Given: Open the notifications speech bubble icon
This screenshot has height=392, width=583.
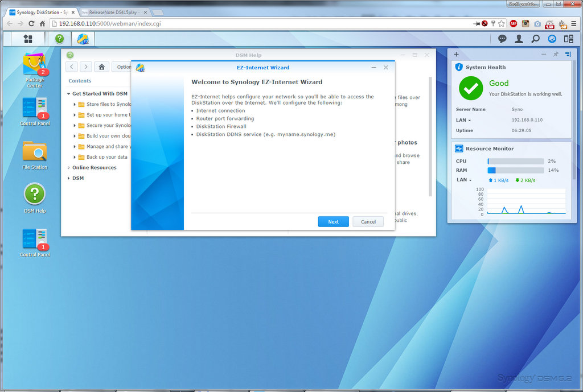Looking at the screenshot, I should click(x=502, y=39).
